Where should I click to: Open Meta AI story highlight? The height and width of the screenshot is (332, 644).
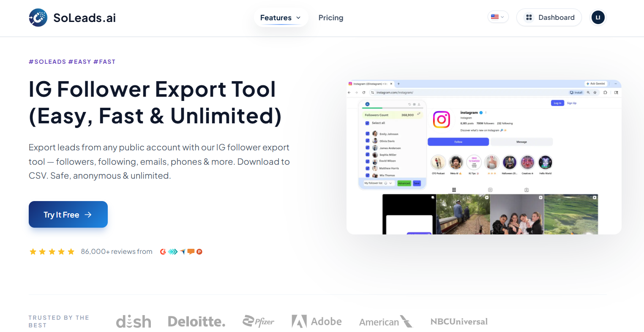coord(456,162)
